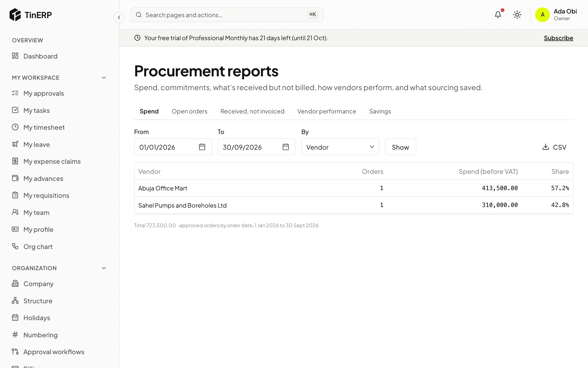This screenshot has width=588, height=368.
Task: Open My expense claims
Action: pyautogui.click(x=52, y=161)
